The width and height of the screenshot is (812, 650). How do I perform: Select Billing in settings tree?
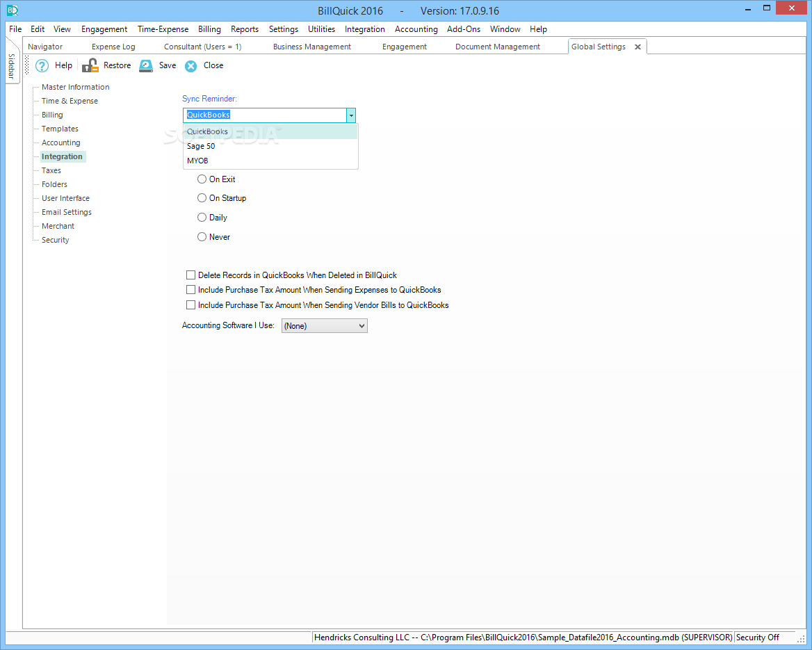52,115
